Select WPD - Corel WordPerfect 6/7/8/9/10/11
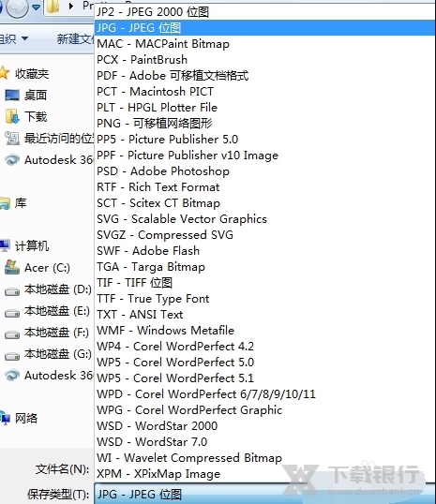The image size is (436, 504). pyautogui.click(x=264, y=394)
